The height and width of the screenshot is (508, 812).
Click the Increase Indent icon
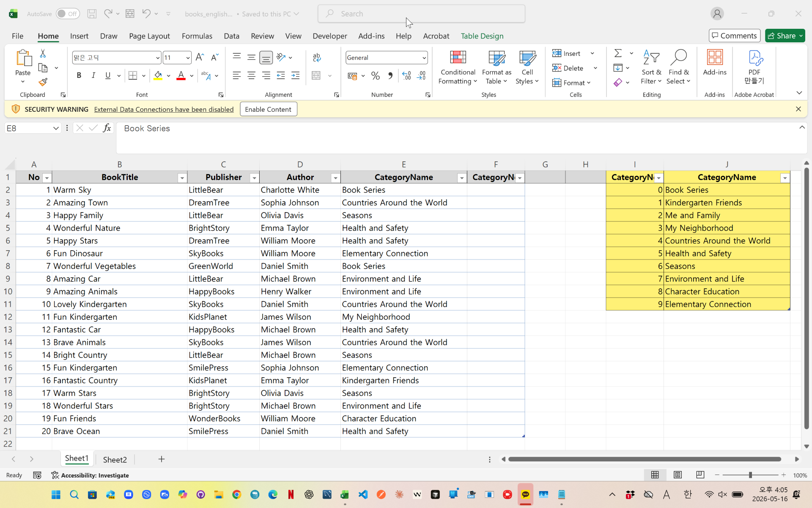[x=296, y=75]
